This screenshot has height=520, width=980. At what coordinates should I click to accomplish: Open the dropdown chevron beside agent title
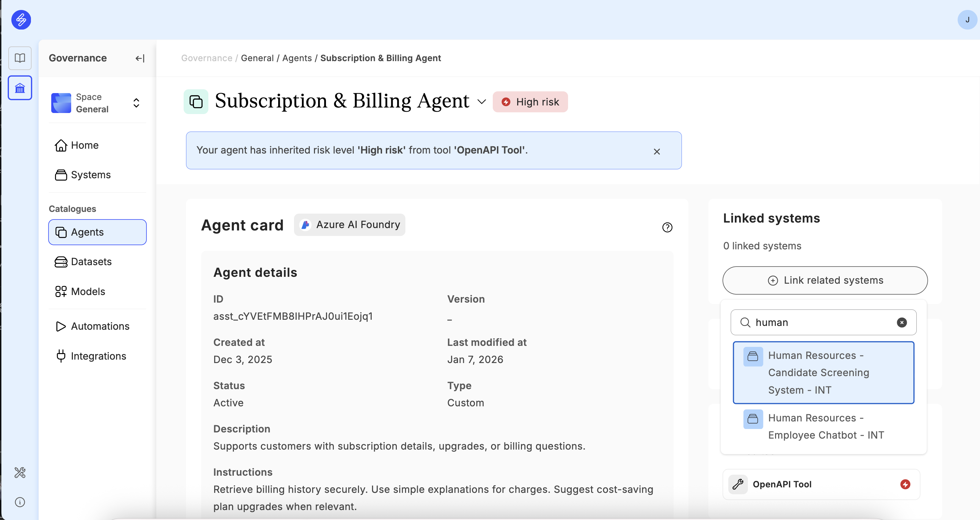pyautogui.click(x=482, y=102)
